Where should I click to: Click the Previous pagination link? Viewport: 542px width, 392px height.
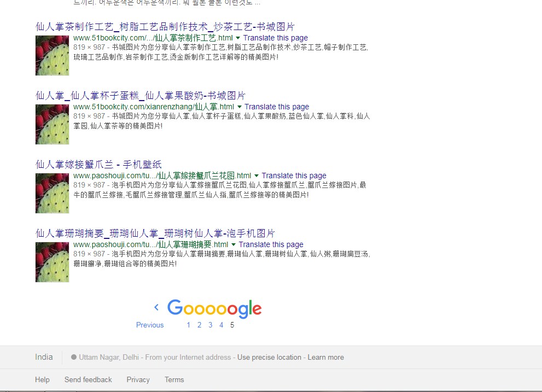150,325
